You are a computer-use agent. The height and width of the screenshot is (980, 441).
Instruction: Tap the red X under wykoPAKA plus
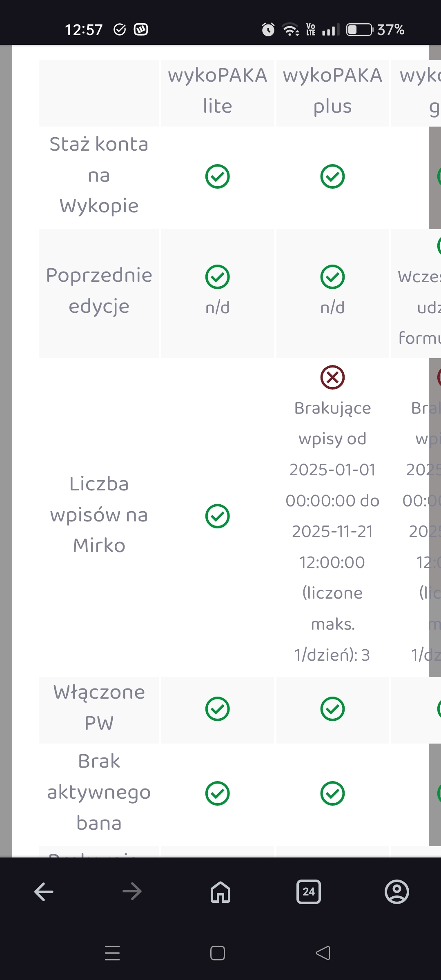click(332, 377)
